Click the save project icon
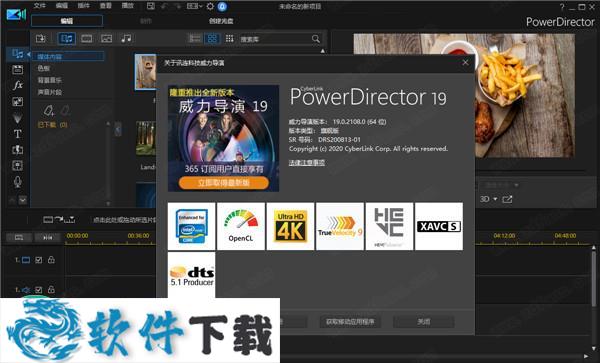 click(151, 6)
